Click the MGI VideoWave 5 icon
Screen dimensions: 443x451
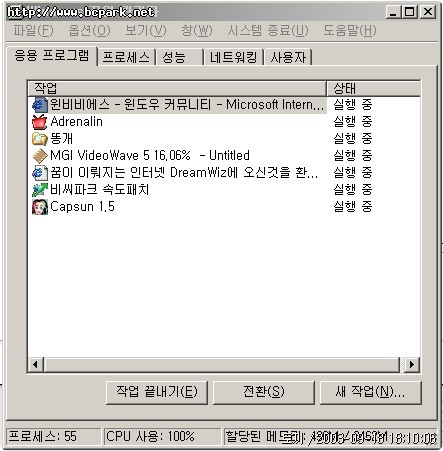40,156
